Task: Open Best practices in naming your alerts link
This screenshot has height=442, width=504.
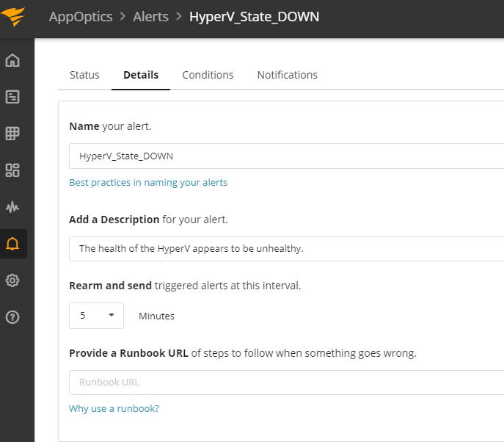Action: [148, 182]
